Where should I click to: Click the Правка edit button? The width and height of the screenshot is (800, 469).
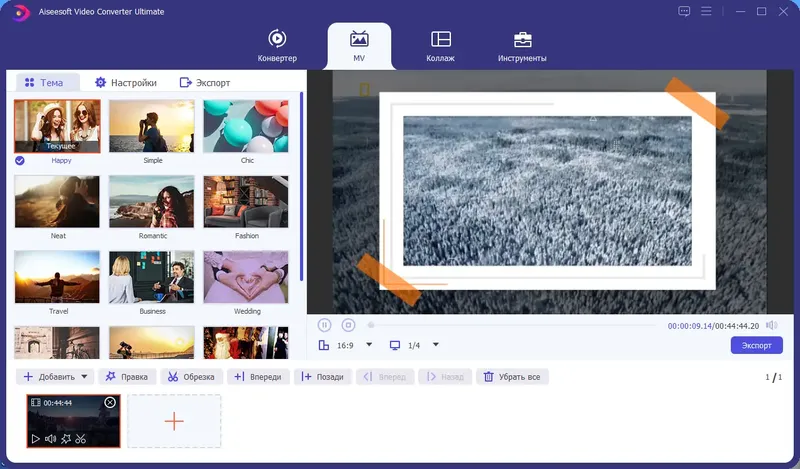[x=127, y=377]
